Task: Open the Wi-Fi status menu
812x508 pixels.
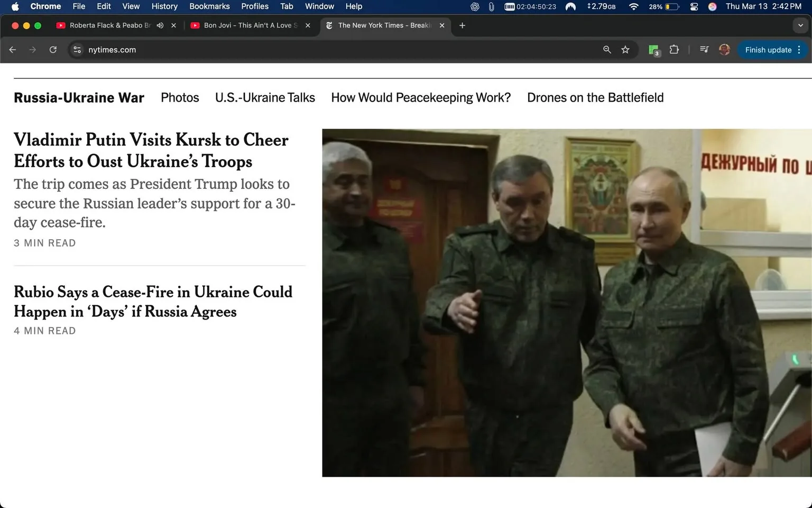Action: [633, 6]
